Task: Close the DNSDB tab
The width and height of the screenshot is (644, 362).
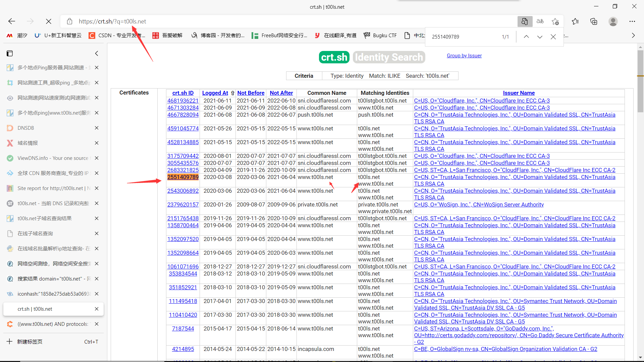Action: click(x=97, y=128)
